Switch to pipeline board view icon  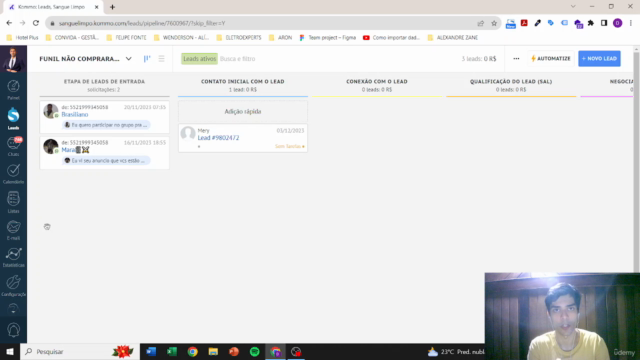pyautogui.click(x=147, y=59)
